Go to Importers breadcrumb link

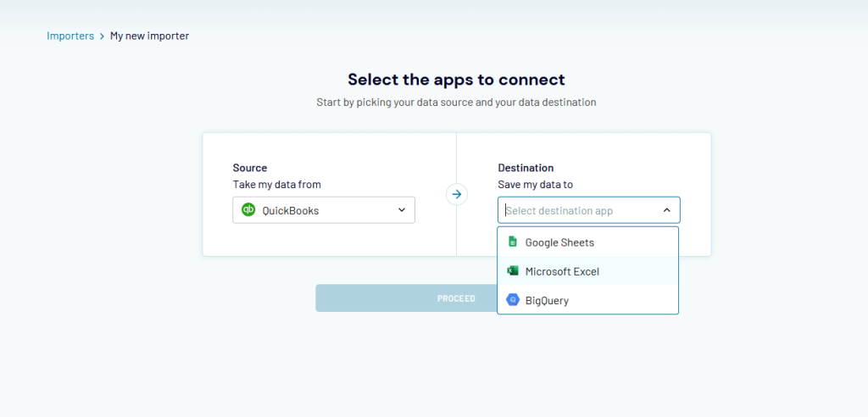tap(70, 36)
